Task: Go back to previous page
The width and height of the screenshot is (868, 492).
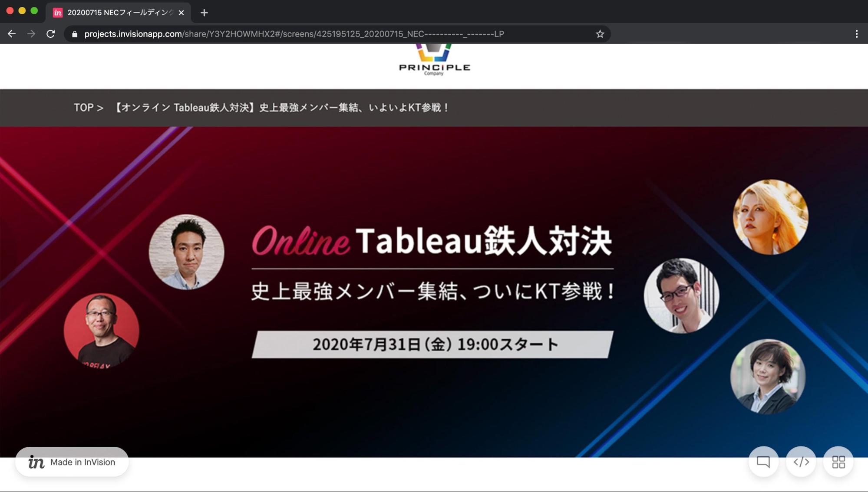Action: (x=12, y=34)
